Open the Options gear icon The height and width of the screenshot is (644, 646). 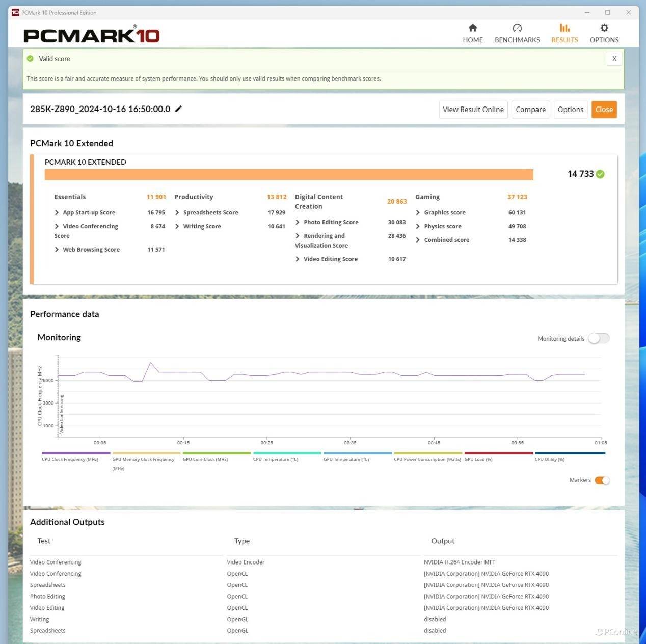point(604,28)
